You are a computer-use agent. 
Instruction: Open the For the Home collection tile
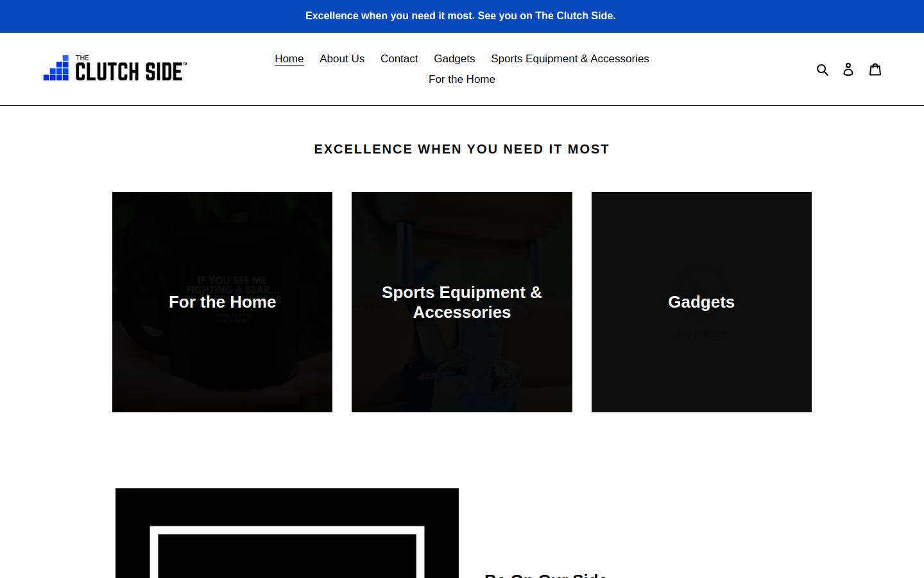[222, 302]
